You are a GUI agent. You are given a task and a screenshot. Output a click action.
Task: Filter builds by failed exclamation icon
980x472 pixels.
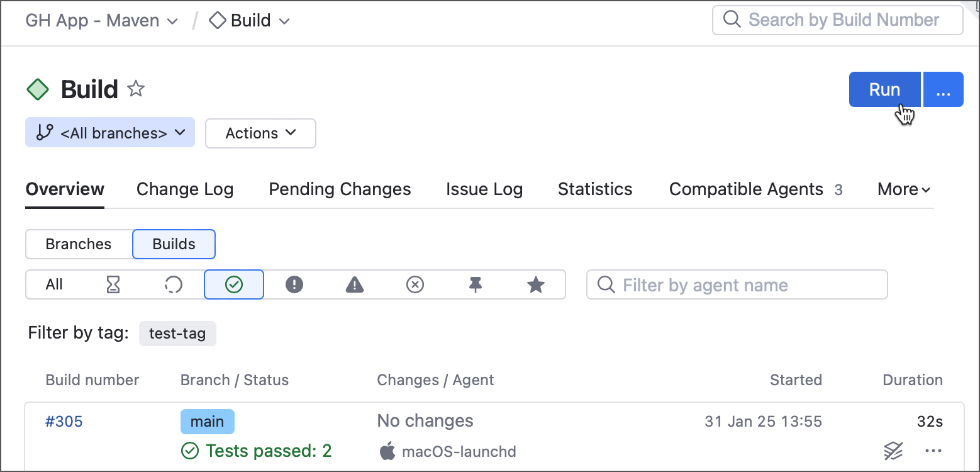point(294,285)
